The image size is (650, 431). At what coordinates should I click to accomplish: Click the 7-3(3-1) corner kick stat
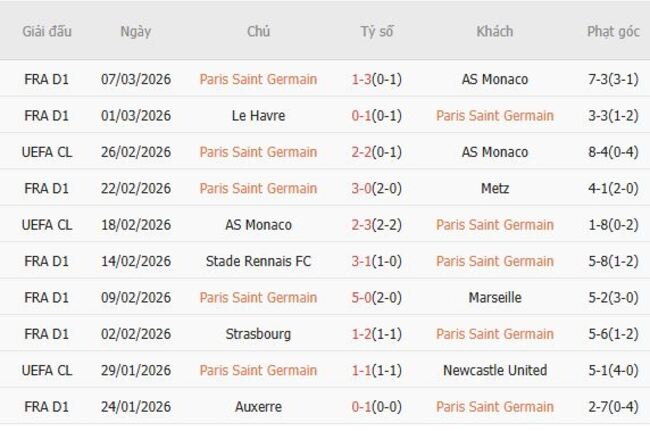[613, 79]
